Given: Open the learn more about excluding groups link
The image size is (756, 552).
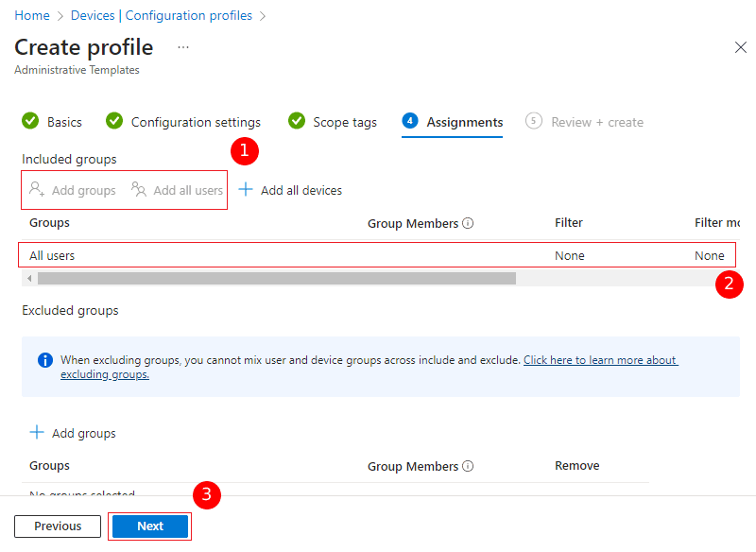Looking at the screenshot, I should 600,360.
